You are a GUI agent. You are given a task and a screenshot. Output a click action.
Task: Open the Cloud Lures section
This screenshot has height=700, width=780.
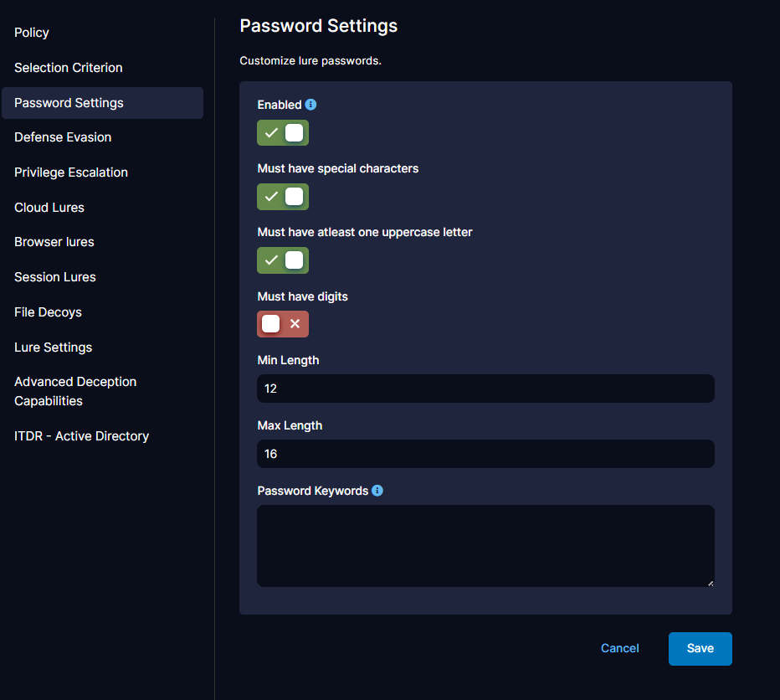pos(49,208)
